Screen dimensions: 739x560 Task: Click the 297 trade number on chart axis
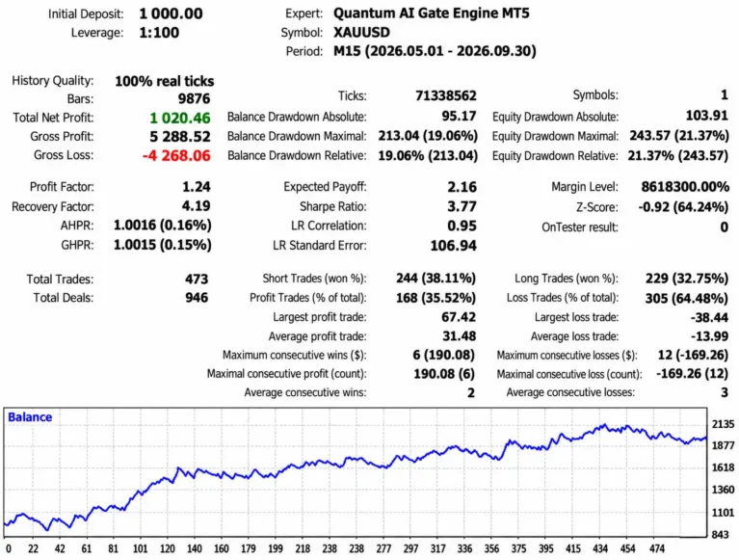(x=410, y=548)
